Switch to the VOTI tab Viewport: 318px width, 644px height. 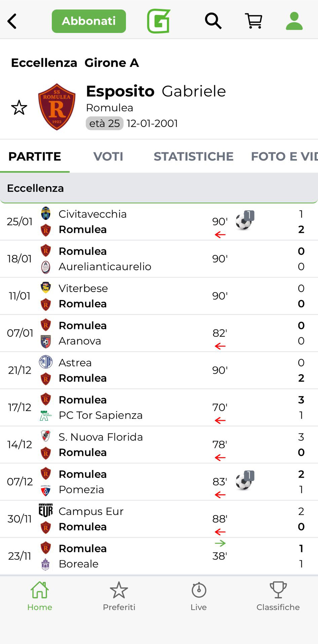click(108, 156)
